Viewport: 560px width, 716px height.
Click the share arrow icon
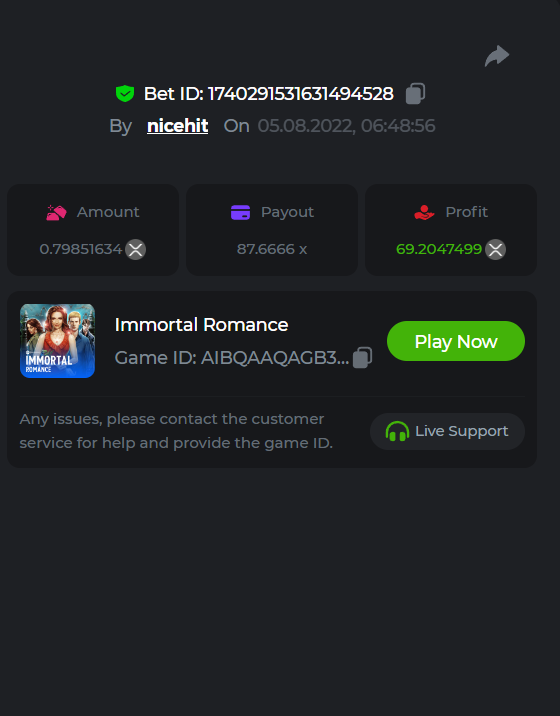[497, 56]
